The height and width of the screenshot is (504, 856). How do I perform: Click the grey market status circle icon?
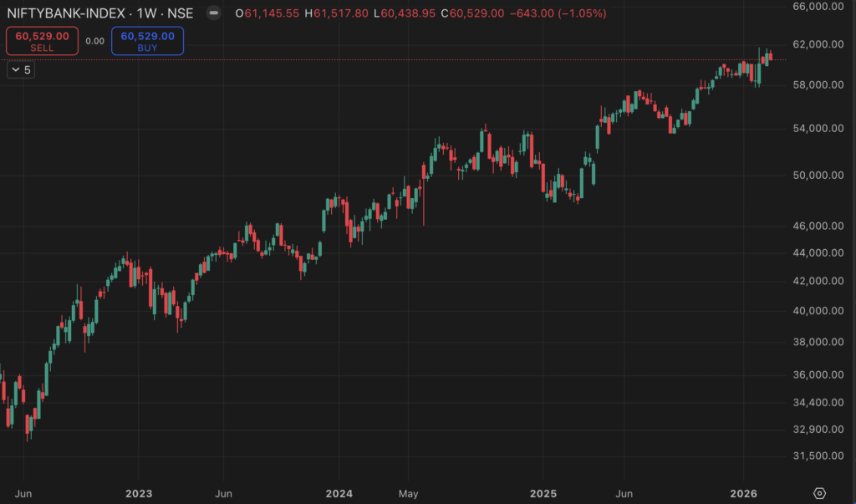[214, 14]
